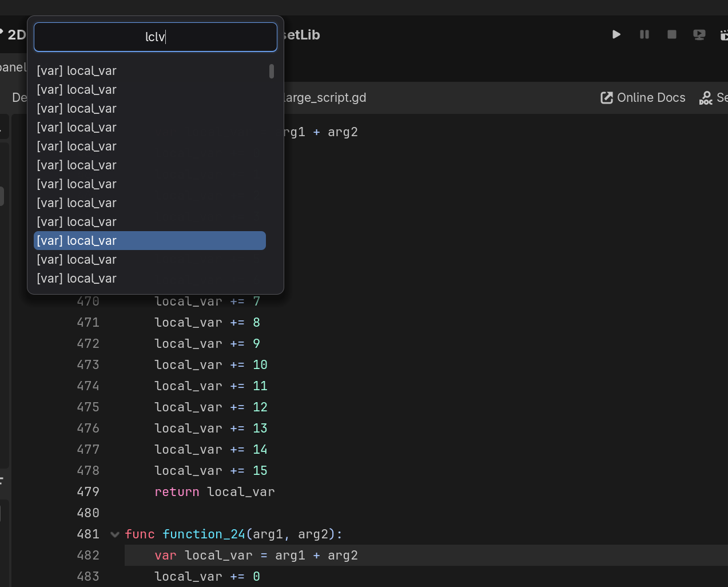The height and width of the screenshot is (587, 728).
Task: Click the large_script.gd file label
Action: [x=323, y=97]
